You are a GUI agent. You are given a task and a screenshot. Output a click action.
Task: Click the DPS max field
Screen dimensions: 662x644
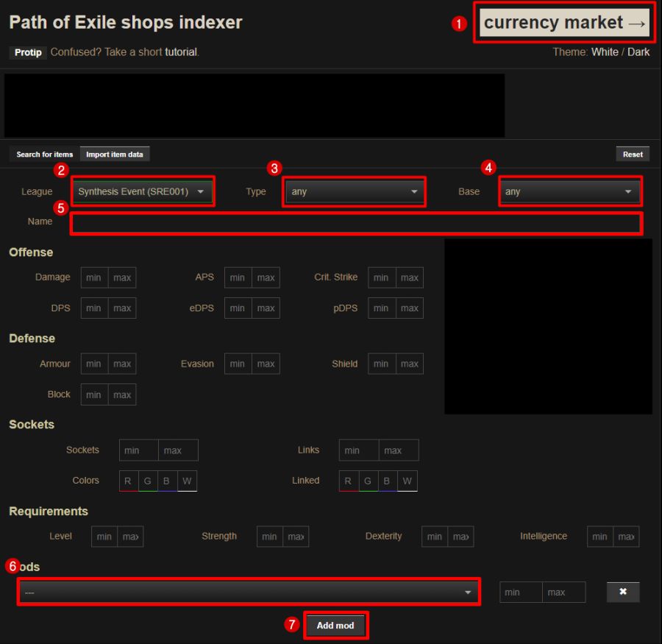coord(122,308)
